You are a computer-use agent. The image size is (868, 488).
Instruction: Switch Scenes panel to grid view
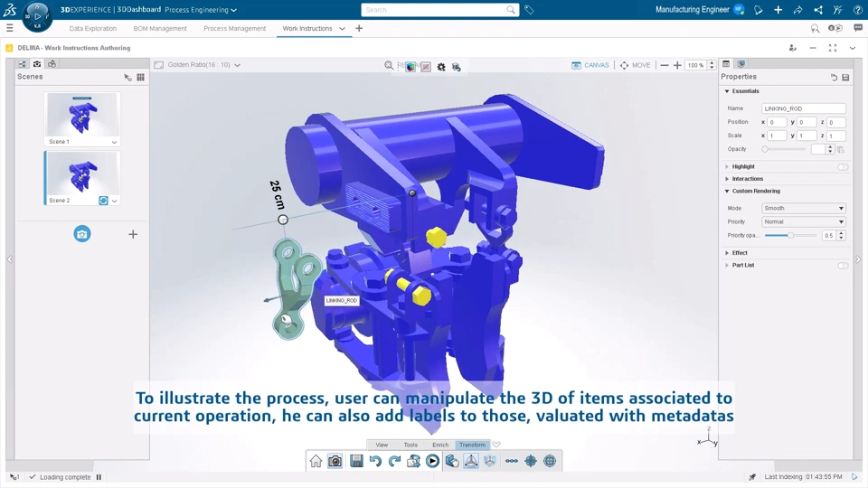(141, 78)
